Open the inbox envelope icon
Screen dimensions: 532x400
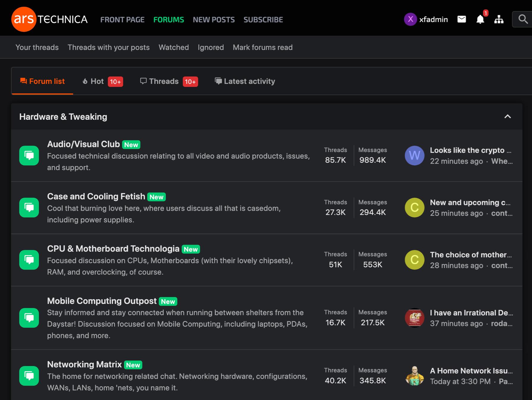click(x=462, y=19)
